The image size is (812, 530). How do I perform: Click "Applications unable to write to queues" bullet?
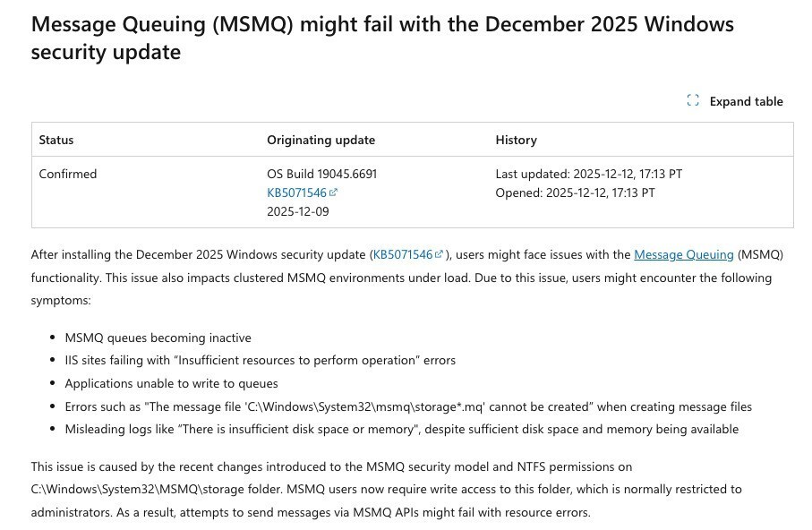click(x=171, y=383)
